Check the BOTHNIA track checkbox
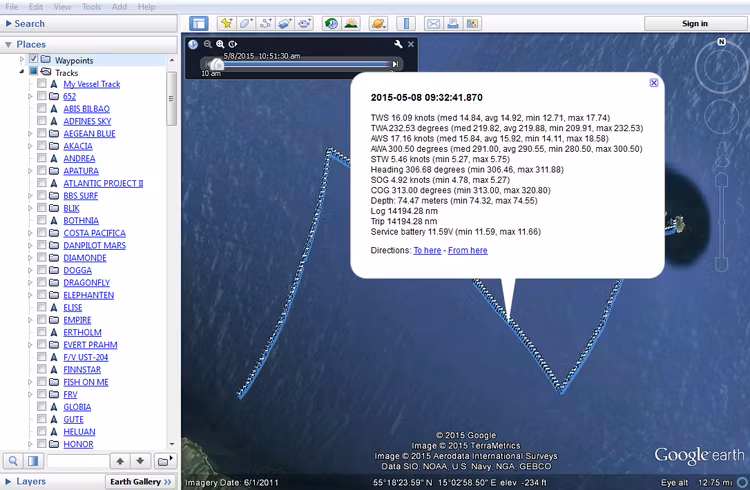This screenshot has height=490, width=750. coord(42,221)
